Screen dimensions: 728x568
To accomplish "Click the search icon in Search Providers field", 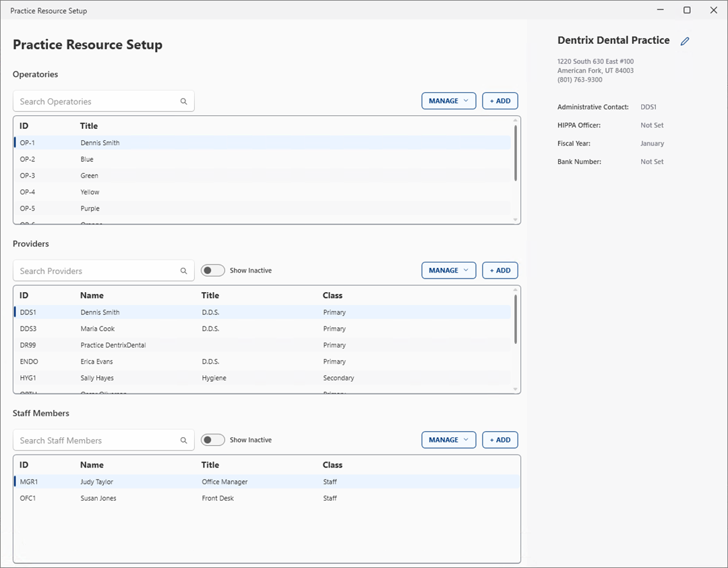I will point(183,270).
